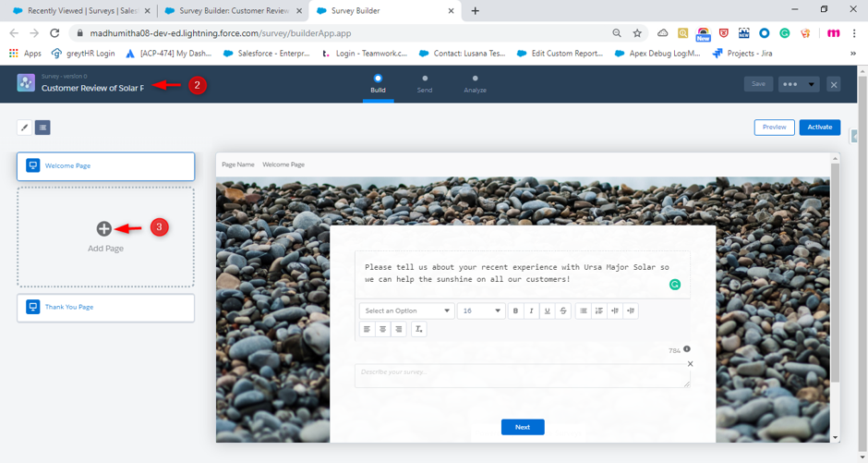Screen dimensions: 868x463
Task: Click the Grammarly extension icon in toolbar
Action: (784, 33)
